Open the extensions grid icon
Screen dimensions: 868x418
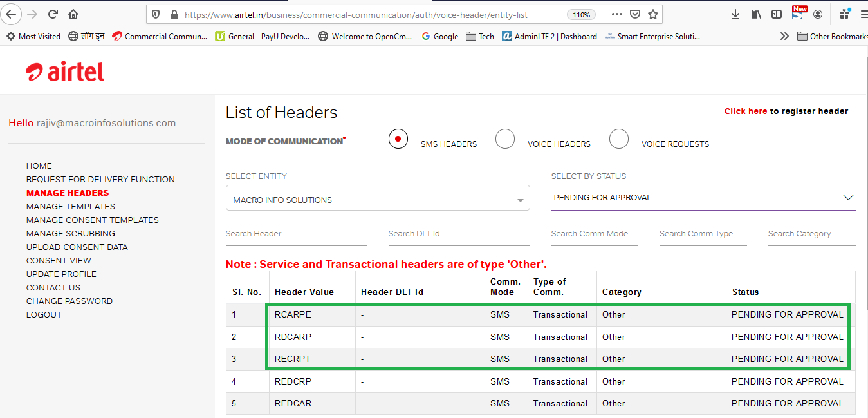tap(845, 14)
